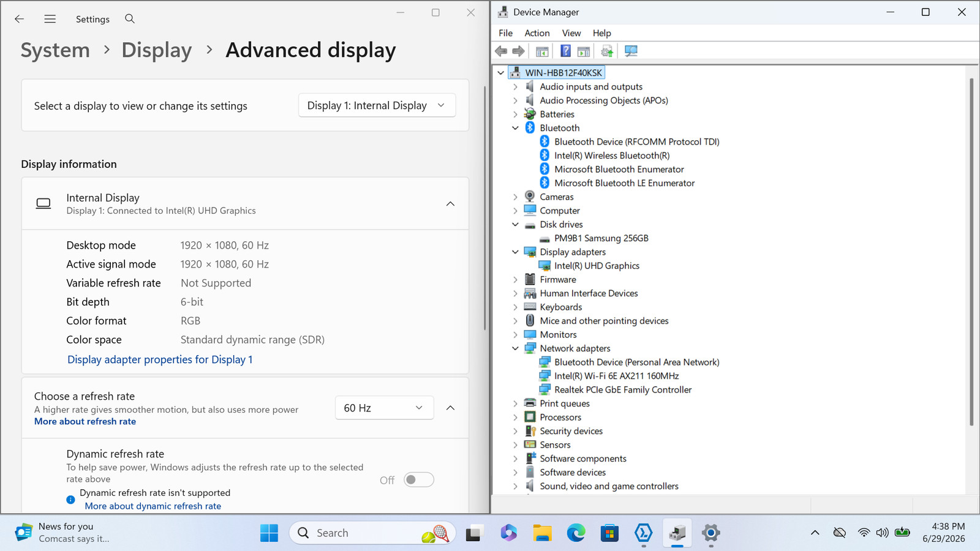Select Intel(R) Wireless Bluetooth(R) device
Image resolution: width=980 pixels, height=551 pixels.
click(612, 156)
